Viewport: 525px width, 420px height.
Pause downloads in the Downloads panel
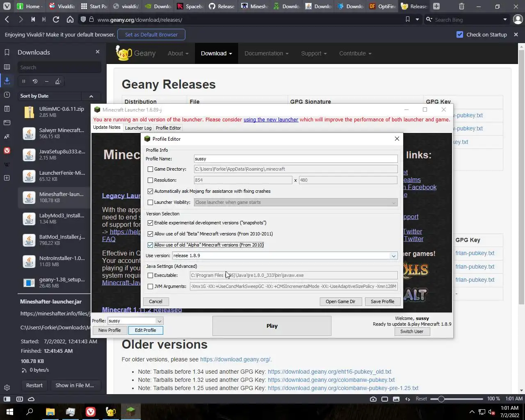(24, 81)
